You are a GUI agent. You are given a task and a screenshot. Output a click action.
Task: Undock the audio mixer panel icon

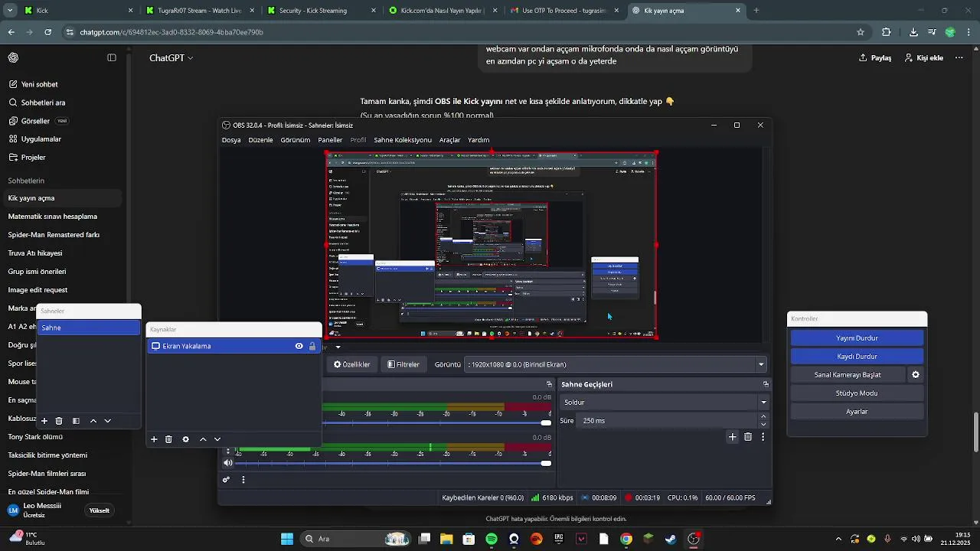[x=549, y=384]
